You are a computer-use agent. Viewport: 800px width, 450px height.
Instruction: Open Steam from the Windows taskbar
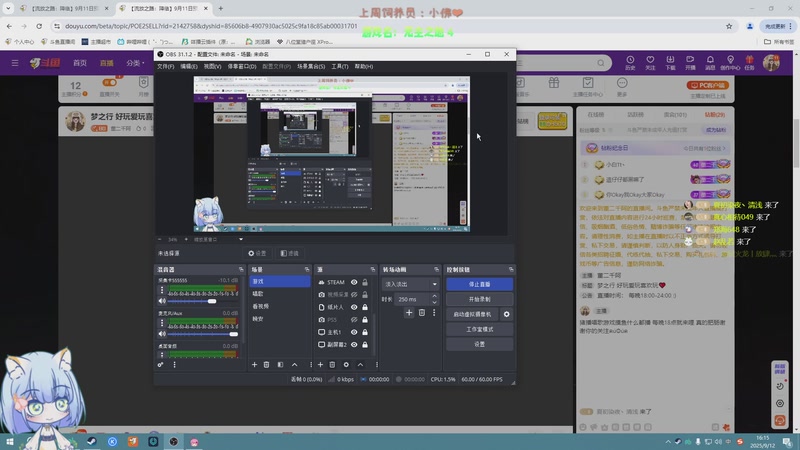91,441
